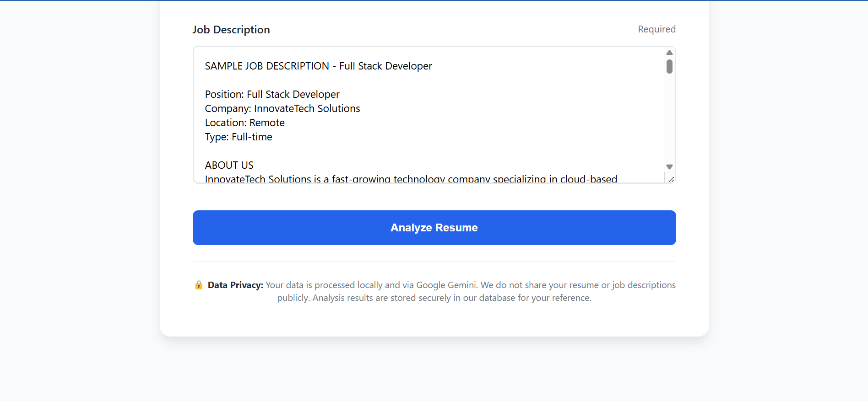Click the Company: InnovateTech Solutions line

tap(282, 109)
